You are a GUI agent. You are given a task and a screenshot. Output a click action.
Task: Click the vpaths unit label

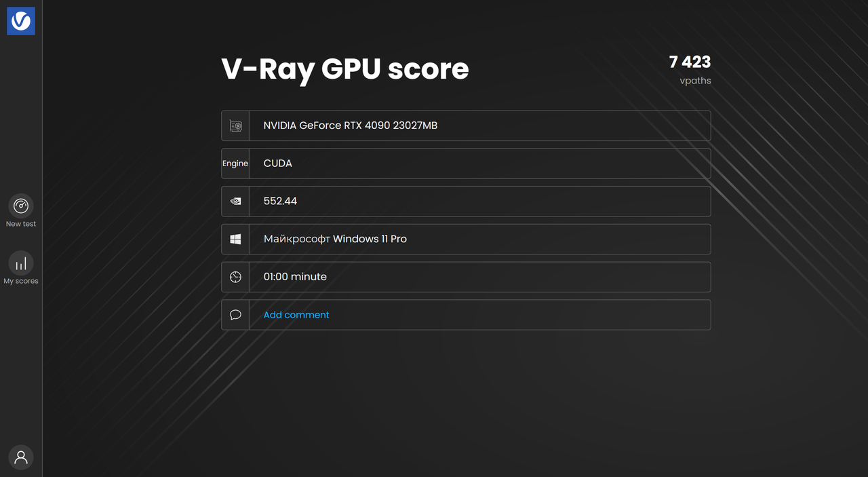(x=696, y=81)
